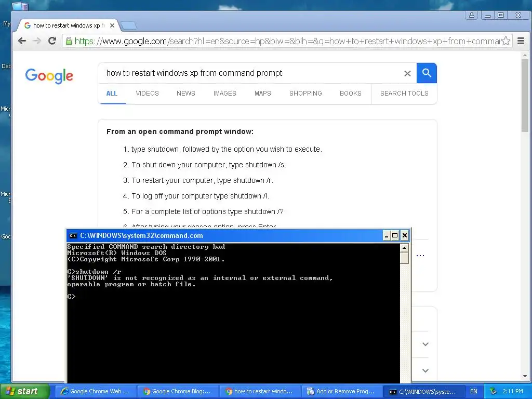Select the 'how to restart windows xp' tab
532x399 pixels.
67,25
